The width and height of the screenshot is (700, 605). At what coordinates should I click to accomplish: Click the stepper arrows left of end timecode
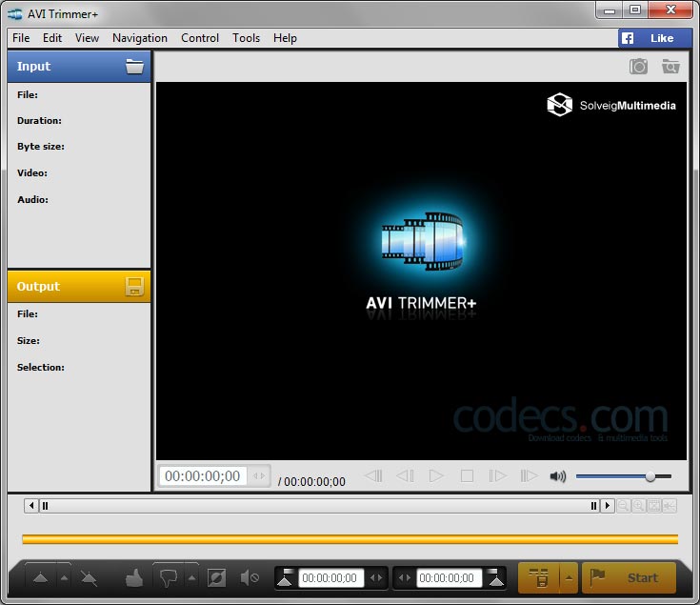coord(405,578)
